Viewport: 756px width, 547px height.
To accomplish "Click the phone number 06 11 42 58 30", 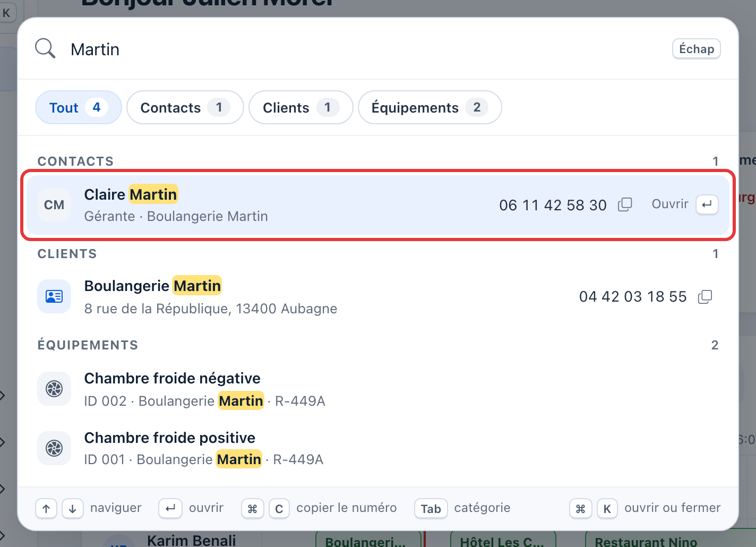I will click(553, 205).
